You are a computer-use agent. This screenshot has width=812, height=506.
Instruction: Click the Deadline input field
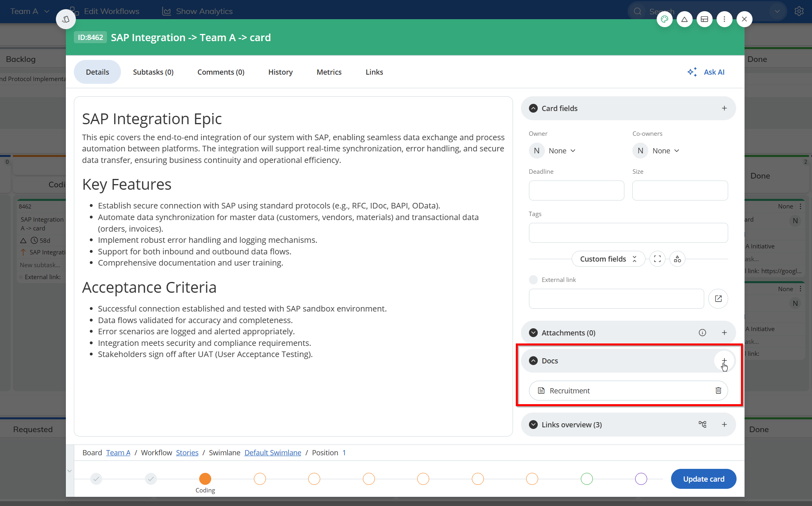click(x=576, y=190)
